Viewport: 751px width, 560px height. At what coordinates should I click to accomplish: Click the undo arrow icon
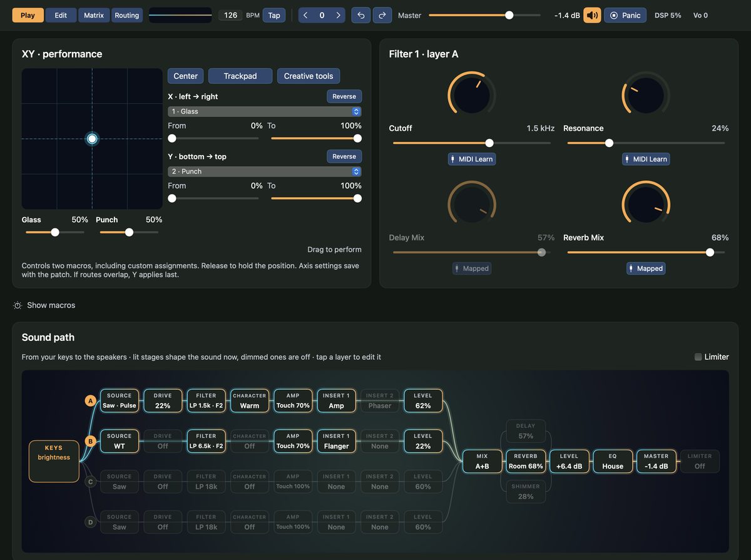360,15
